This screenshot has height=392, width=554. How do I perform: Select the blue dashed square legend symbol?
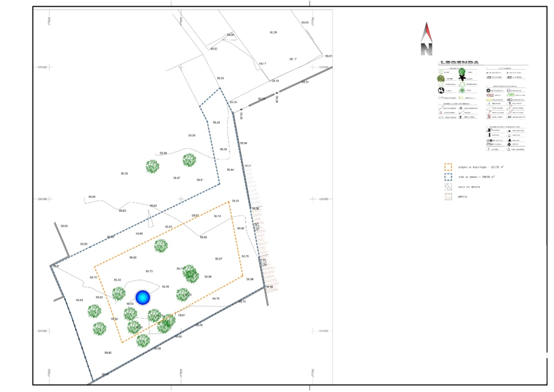pyautogui.click(x=448, y=177)
